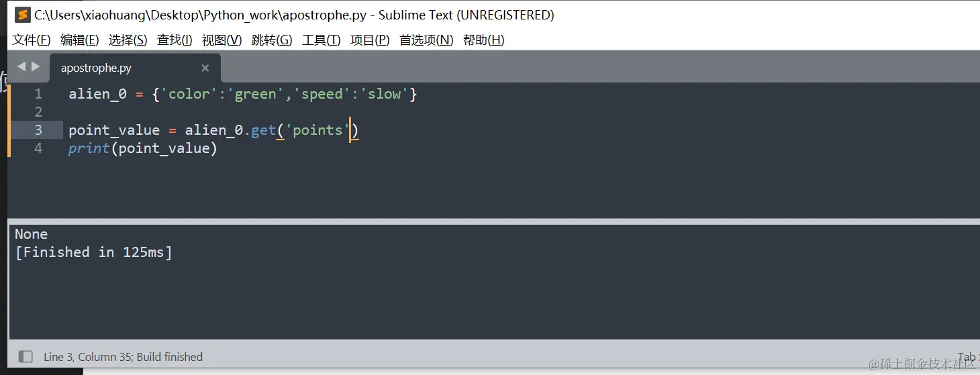Click '[Finished in 125ms]' output line
This screenshot has width=980, height=375.
pyautogui.click(x=94, y=252)
